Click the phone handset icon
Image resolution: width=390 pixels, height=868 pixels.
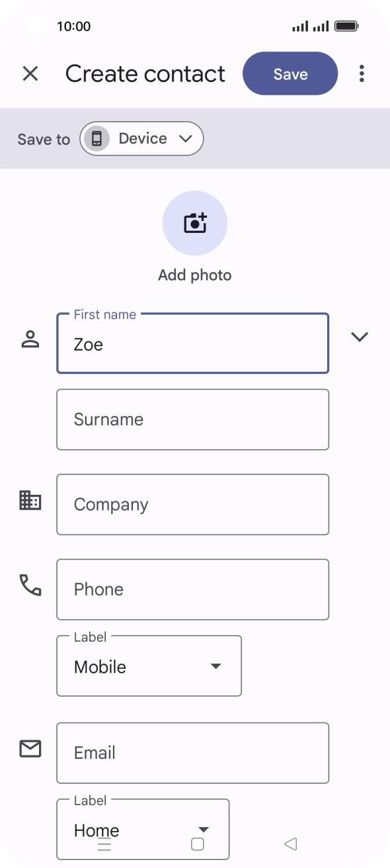tap(29, 586)
